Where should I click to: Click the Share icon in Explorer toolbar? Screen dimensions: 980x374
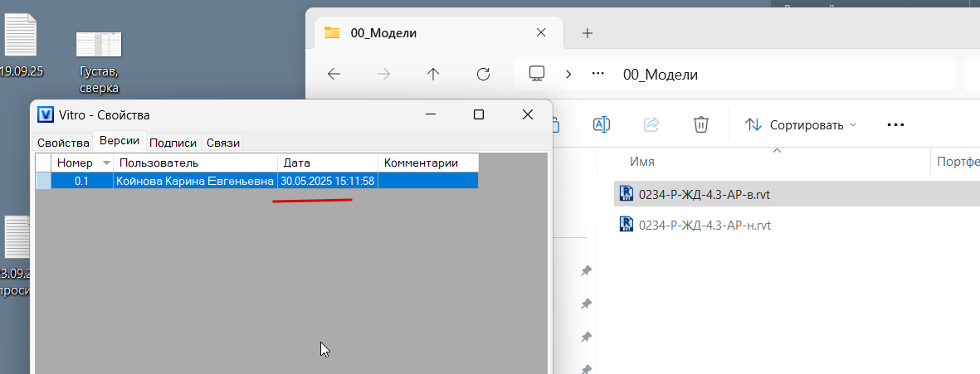tap(651, 124)
